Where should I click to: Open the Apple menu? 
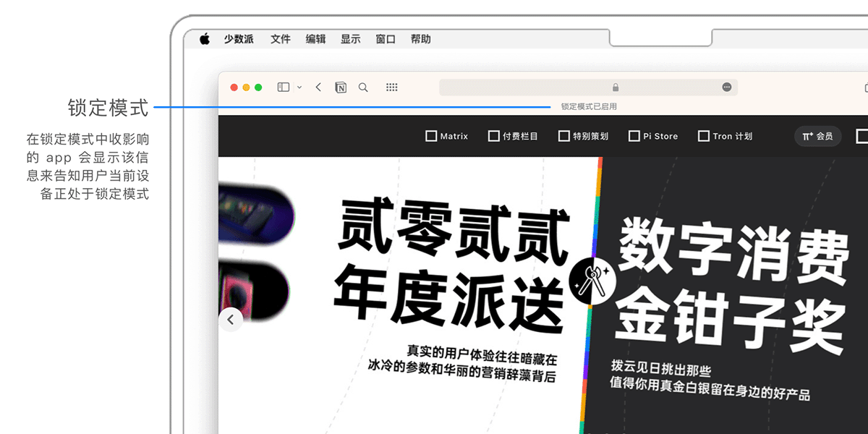(x=205, y=39)
